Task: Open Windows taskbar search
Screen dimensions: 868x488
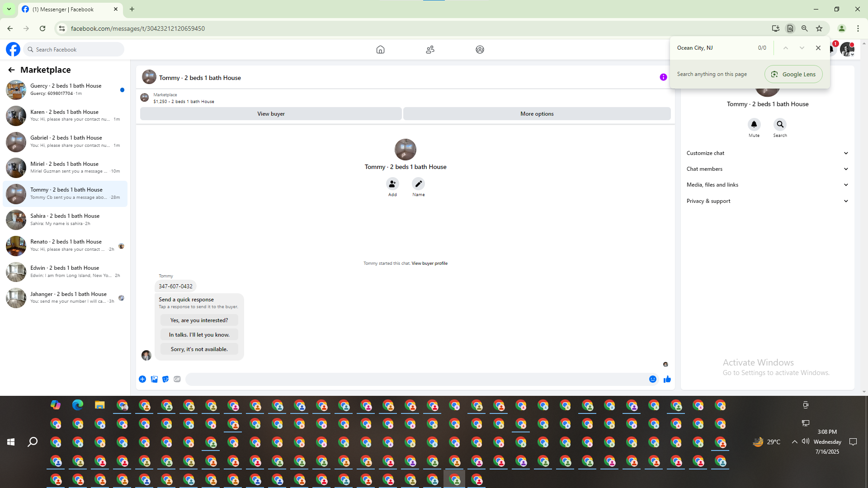Action: [x=33, y=442]
